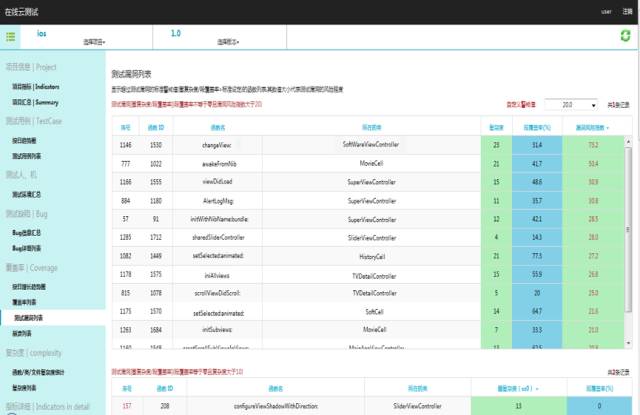Open the 20.0 threshold combo box

(x=571, y=105)
